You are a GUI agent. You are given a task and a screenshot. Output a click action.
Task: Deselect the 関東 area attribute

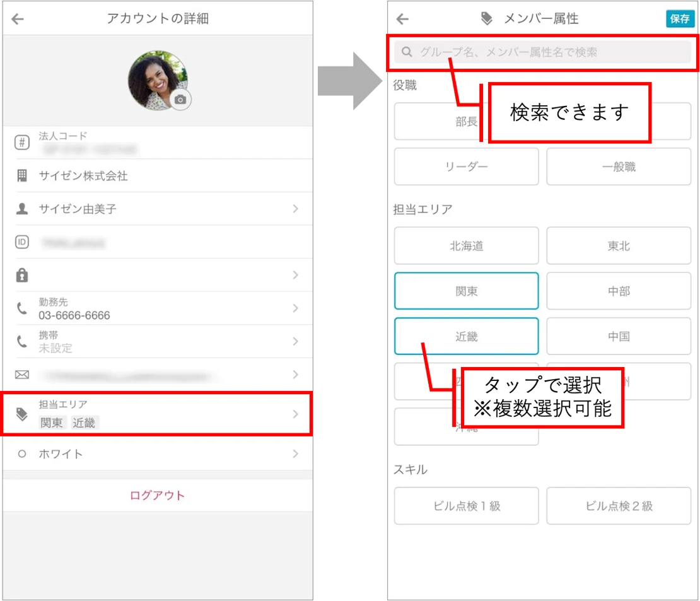pyautogui.click(x=467, y=291)
